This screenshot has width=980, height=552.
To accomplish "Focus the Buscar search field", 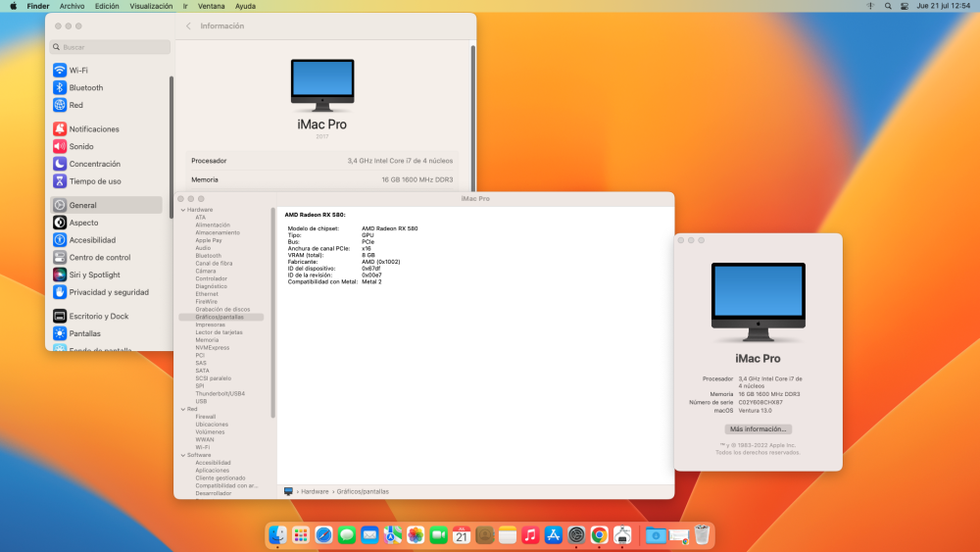I will tap(110, 47).
